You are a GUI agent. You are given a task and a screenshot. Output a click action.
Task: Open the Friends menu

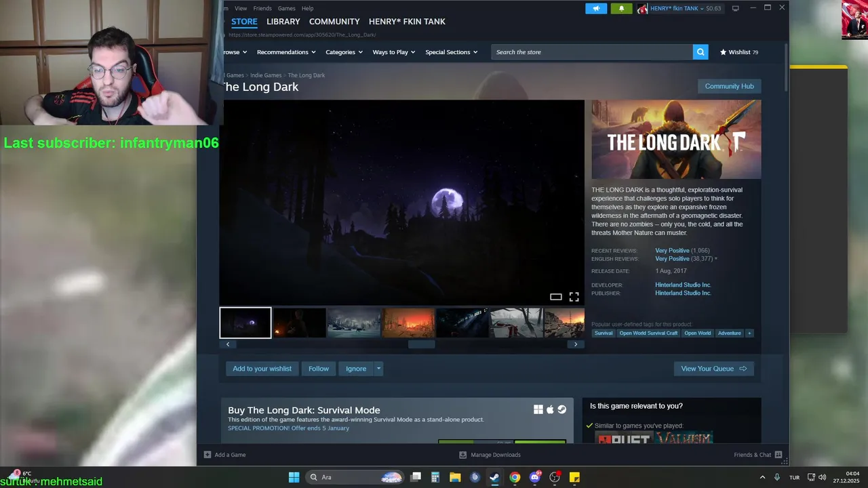[262, 8]
